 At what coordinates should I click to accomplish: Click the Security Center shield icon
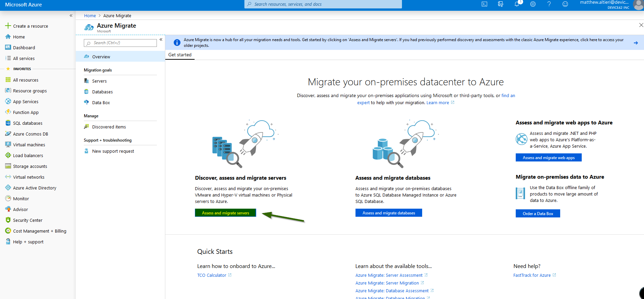tap(8, 220)
